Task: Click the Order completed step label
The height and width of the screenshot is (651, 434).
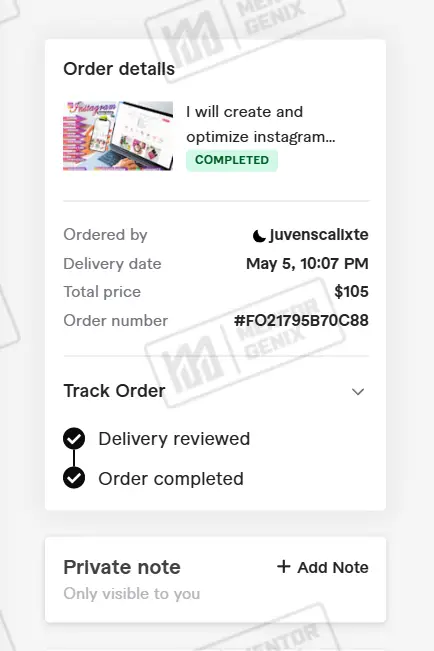Action: tap(171, 479)
